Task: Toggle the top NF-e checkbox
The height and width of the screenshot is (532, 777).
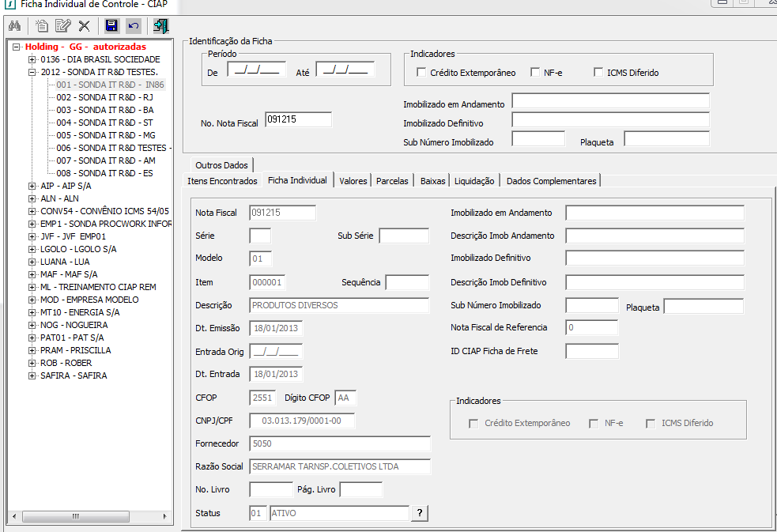Action: [535, 73]
